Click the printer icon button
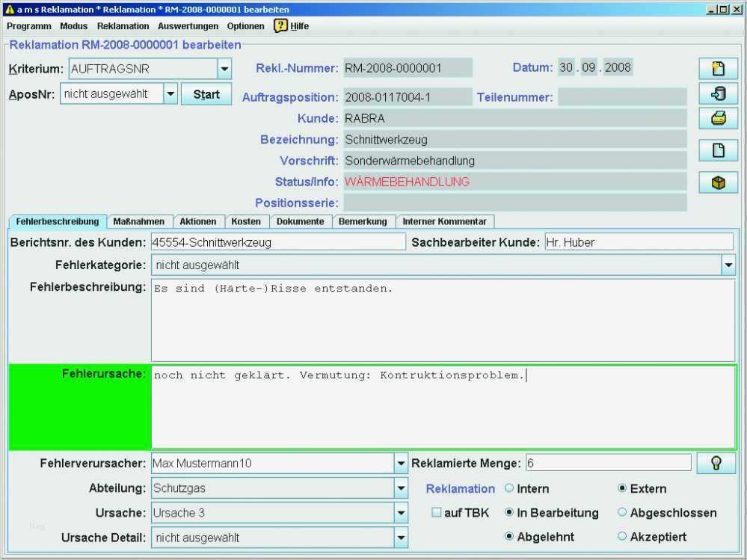 (718, 117)
